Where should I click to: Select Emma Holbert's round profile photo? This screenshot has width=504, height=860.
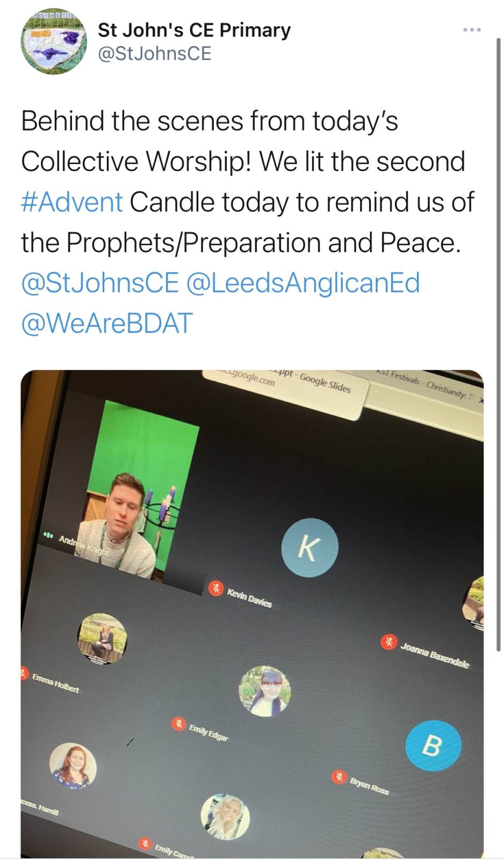tap(102, 639)
